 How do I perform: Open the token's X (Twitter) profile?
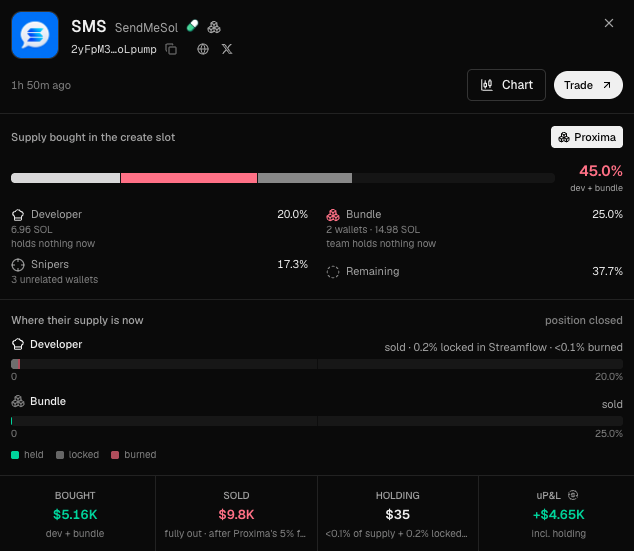coord(227,49)
